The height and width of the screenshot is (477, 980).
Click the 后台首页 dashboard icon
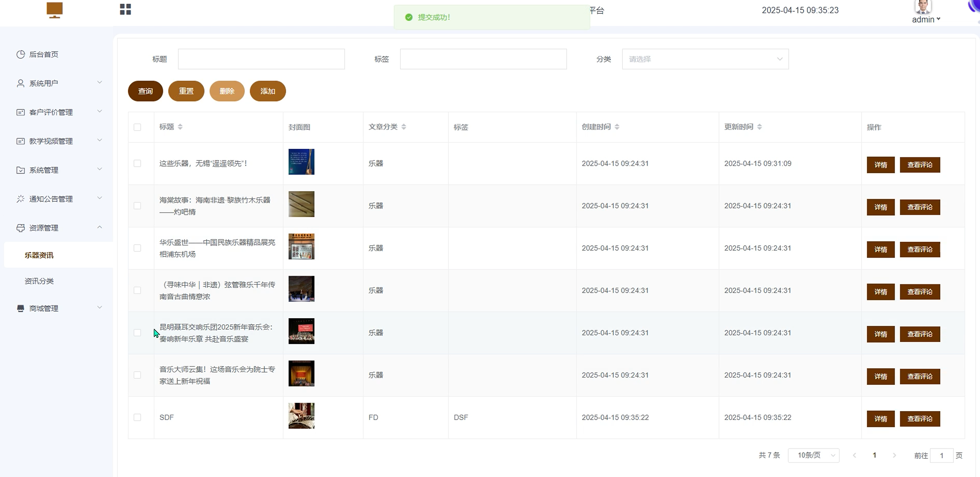20,54
